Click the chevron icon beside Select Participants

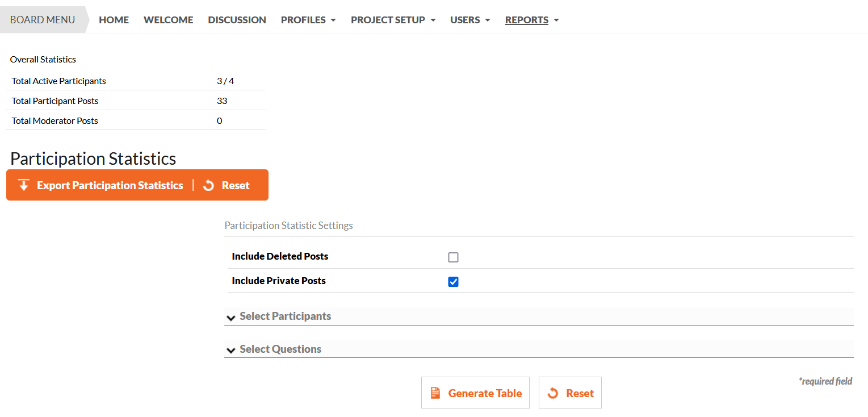[x=231, y=318]
